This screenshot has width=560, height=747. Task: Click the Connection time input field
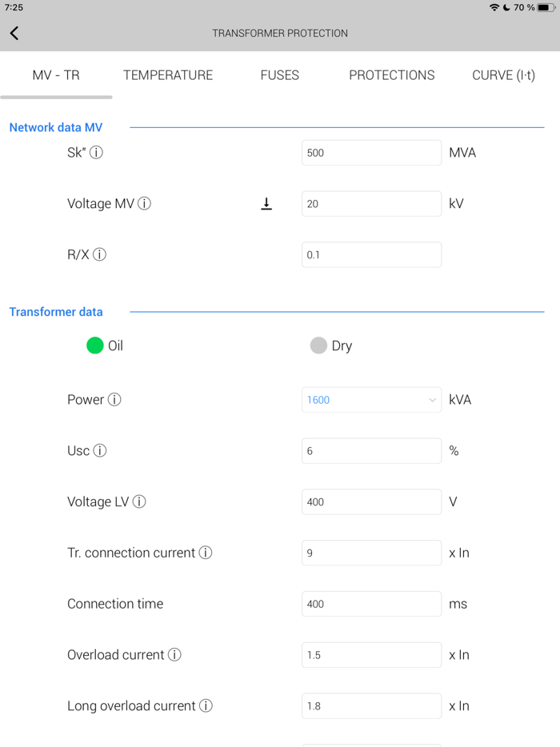pyautogui.click(x=370, y=604)
